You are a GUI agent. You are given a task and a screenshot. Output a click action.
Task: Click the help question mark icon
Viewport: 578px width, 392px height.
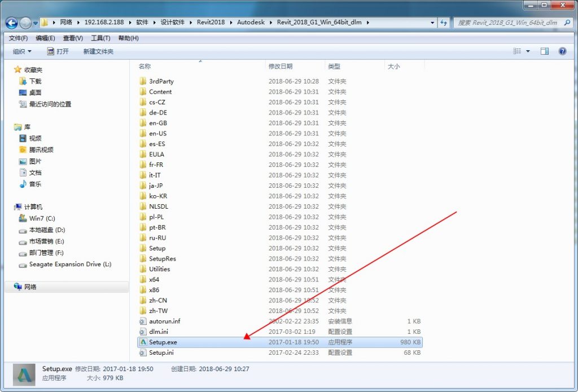[x=562, y=51]
